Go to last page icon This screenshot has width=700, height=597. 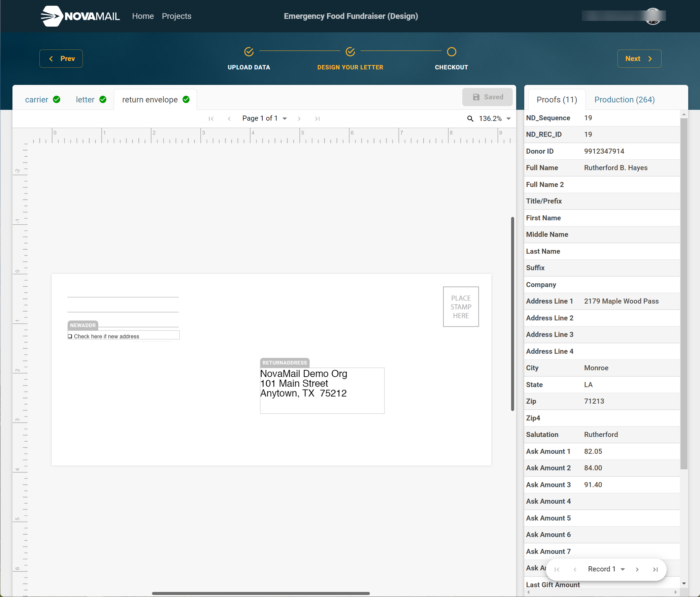[317, 119]
